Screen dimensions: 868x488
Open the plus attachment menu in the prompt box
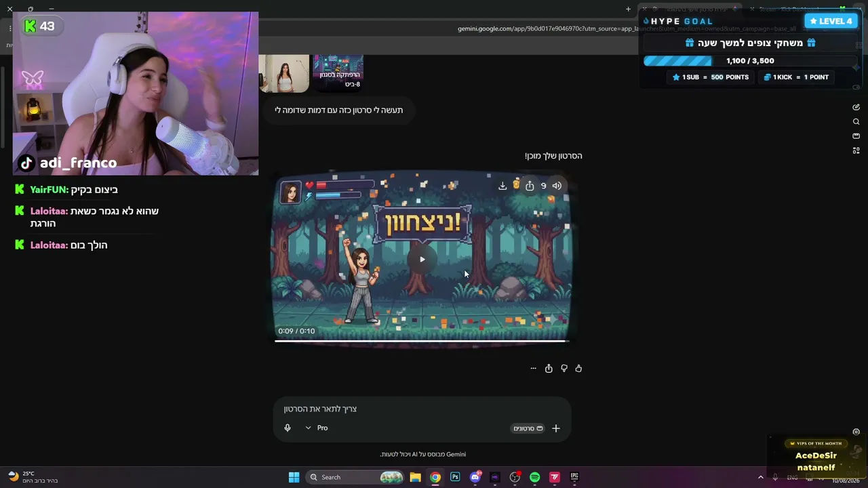[556, 428]
